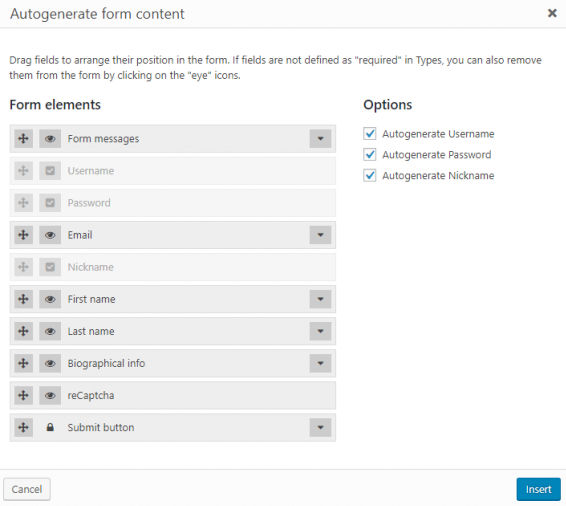This screenshot has height=506, width=566.
Task: Click the move handle for Form messages
Action: (23, 139)
